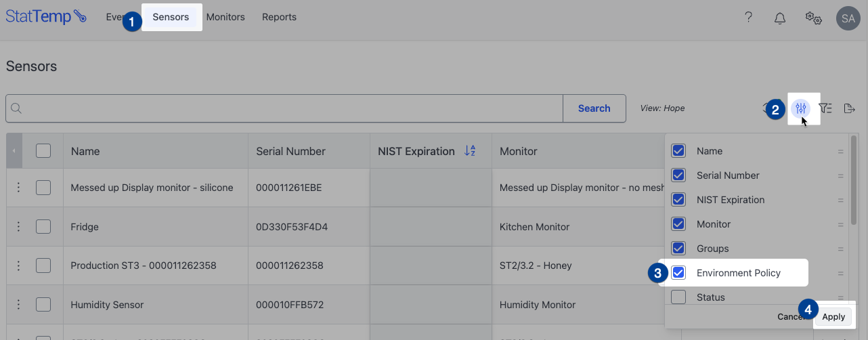The width and height of the screenshot is (868, 340).
Task: Grab the drag handle beside Groups option
Action: (x=841, y=249)
